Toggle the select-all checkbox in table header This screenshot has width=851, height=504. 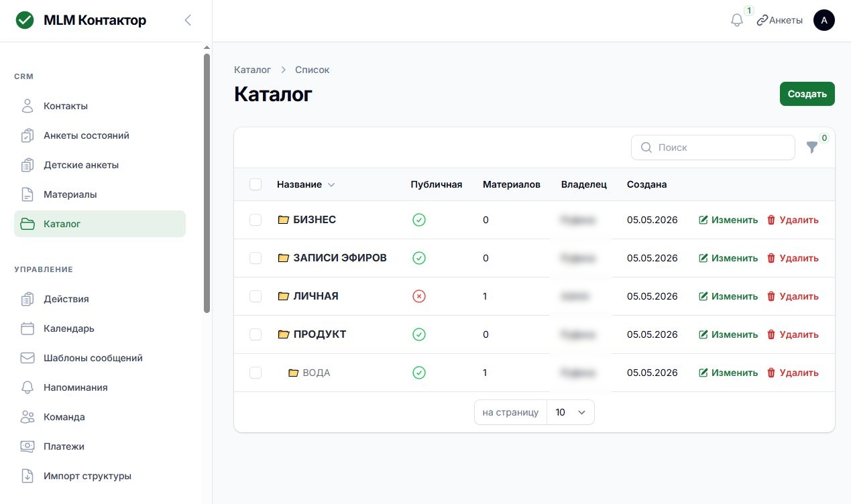tap(256, 184)
